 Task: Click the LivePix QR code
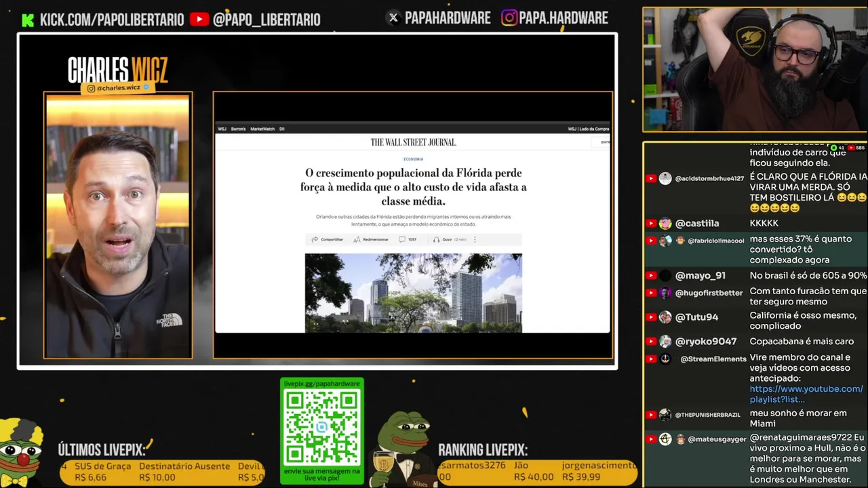[322, 427]
